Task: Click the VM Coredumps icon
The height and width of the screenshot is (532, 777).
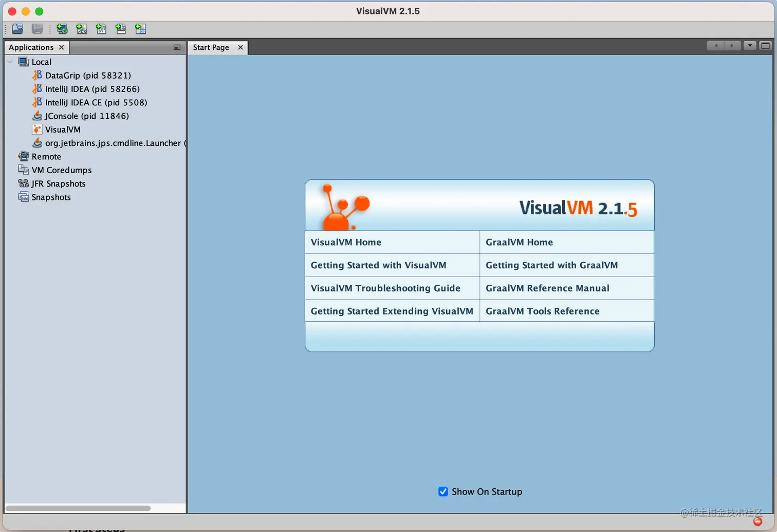Action: click(24, 170)
